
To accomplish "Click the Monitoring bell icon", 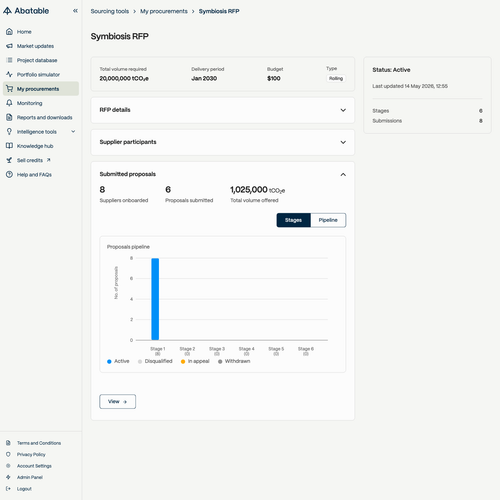I will (x=9, y=103).
